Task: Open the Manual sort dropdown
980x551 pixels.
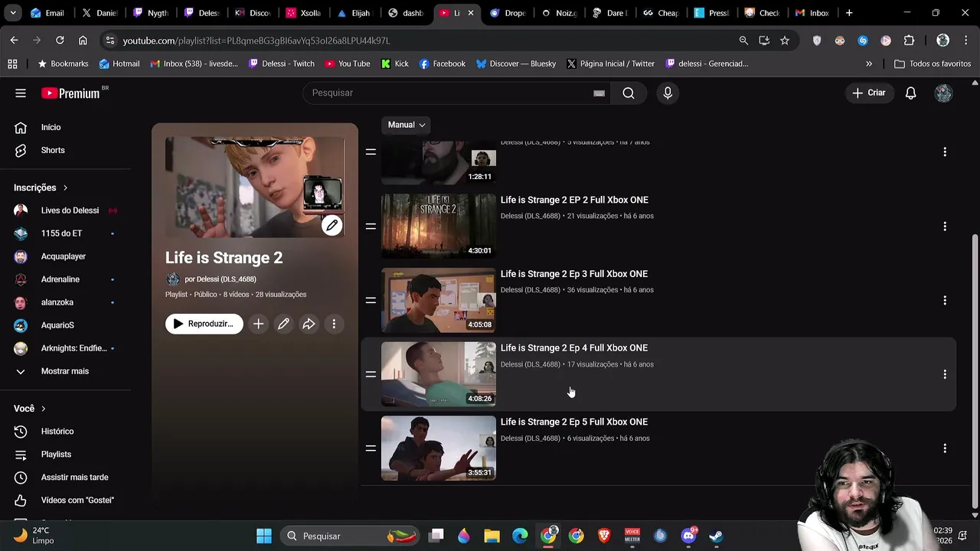Action: pos(407,125)
